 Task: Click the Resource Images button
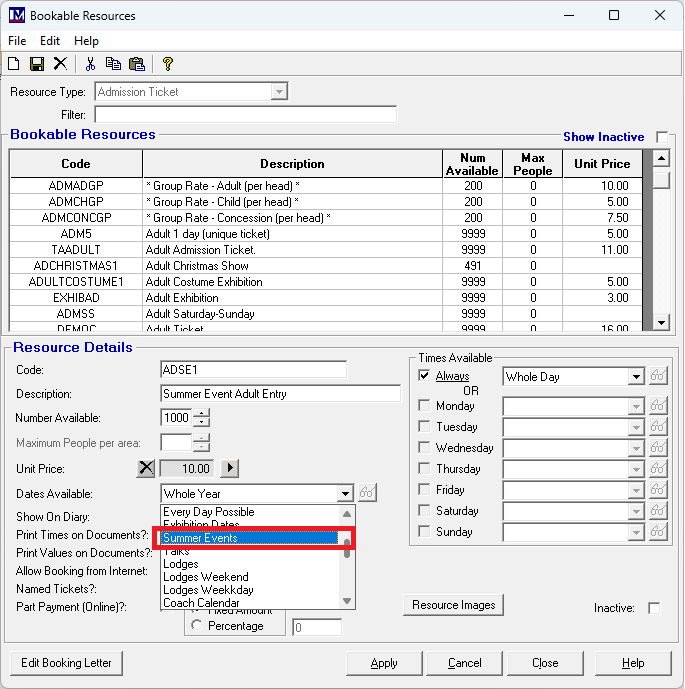pyautogui.click(x=454, y=605)
